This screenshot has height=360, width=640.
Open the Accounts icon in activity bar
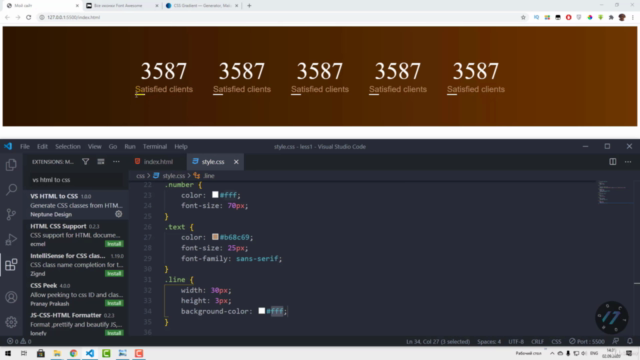click(11, 297)
